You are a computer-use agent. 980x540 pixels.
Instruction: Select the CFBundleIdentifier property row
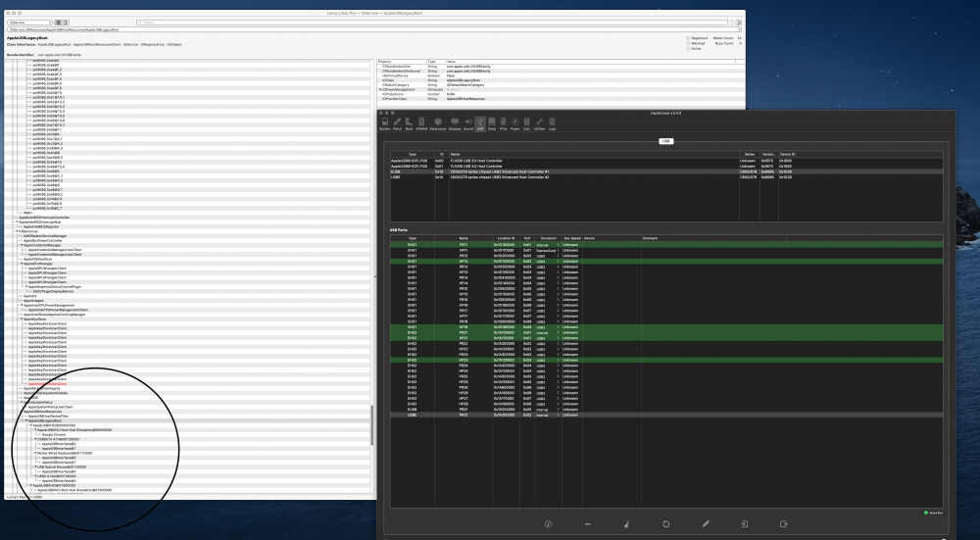[561, 67]
